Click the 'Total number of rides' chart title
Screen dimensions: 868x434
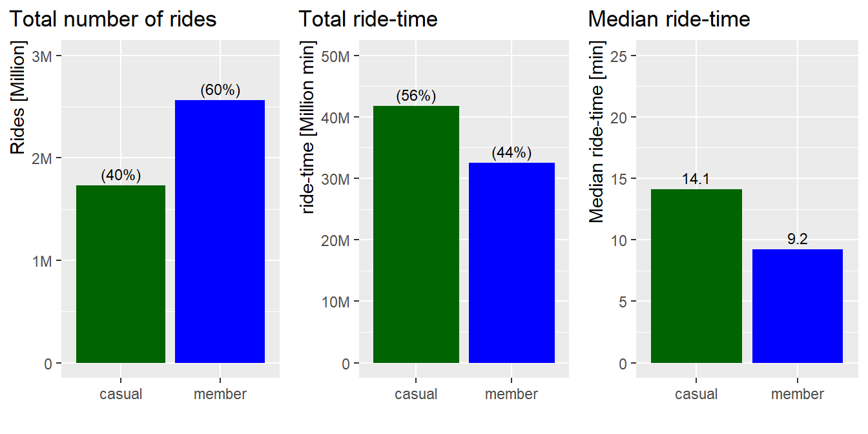tap(114, 19)
